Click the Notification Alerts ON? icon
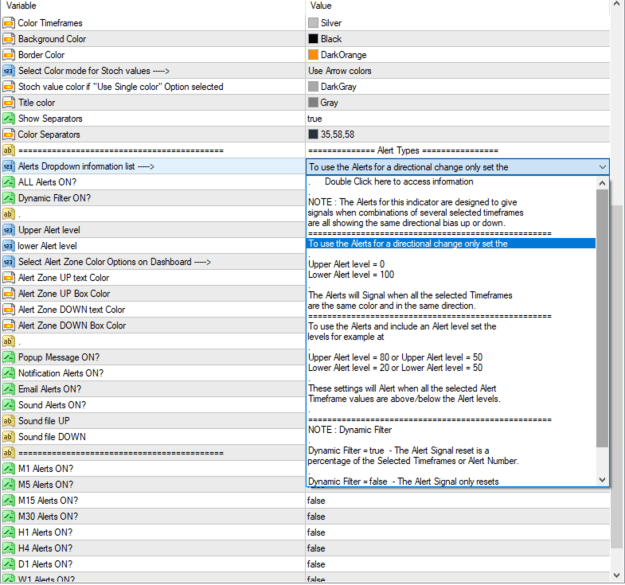Image resolution: width=625 pixels, height=585 pixels. click(8, 373)
